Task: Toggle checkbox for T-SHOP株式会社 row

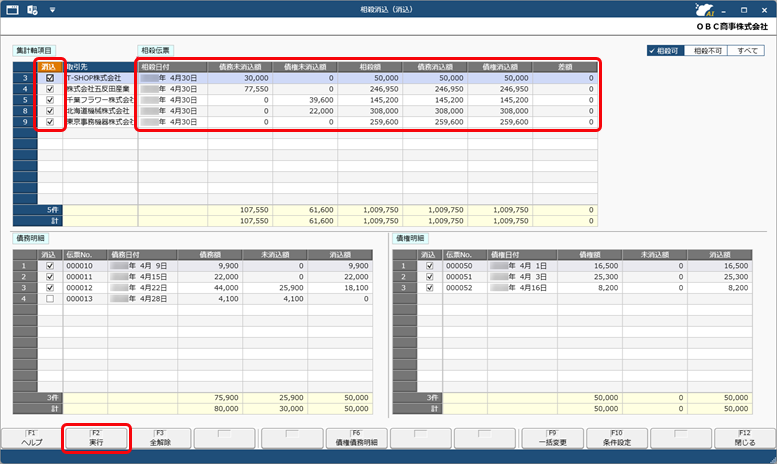Action: tap(50, 78)
